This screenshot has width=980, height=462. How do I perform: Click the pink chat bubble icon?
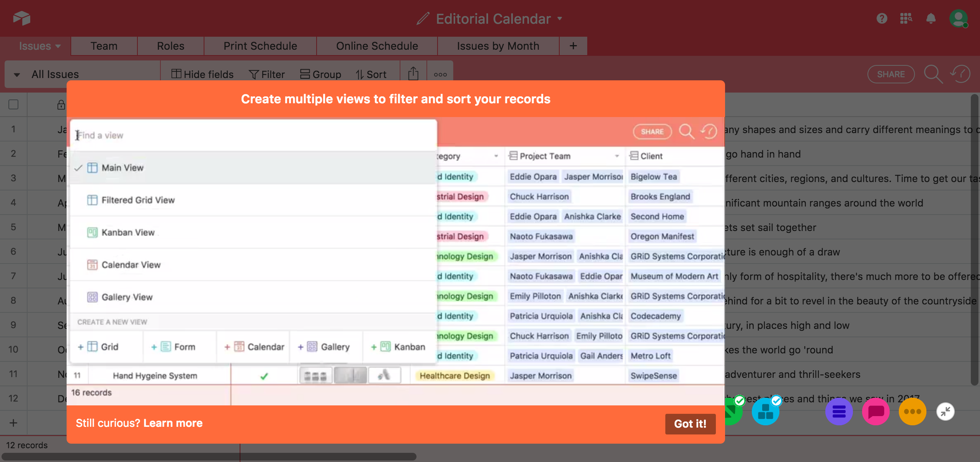click(875, 412)
